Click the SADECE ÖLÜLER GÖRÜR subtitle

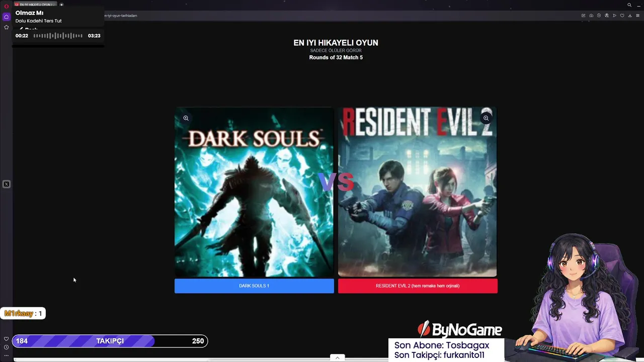[x=336, y=51]
